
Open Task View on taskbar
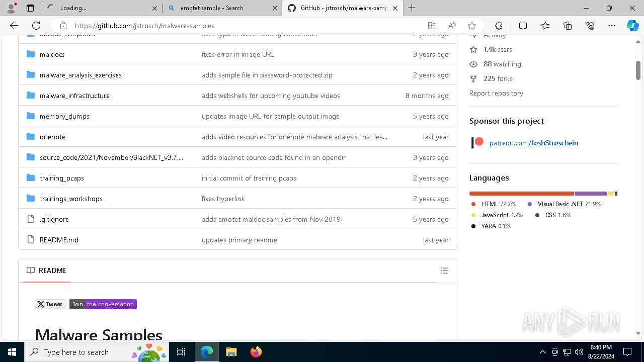coord(181,352)
